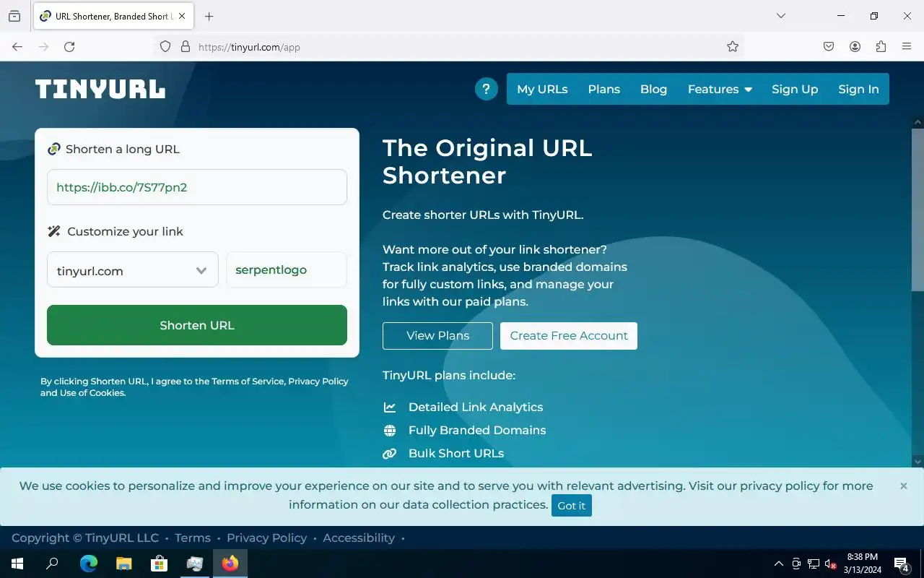Click the Shorten URL button
924x578 pixels.
(197, 325)
